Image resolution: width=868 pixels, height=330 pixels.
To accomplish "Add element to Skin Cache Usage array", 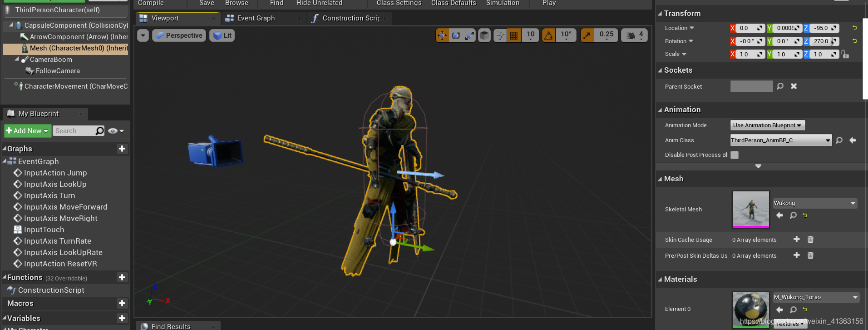I will pos(797,239).
